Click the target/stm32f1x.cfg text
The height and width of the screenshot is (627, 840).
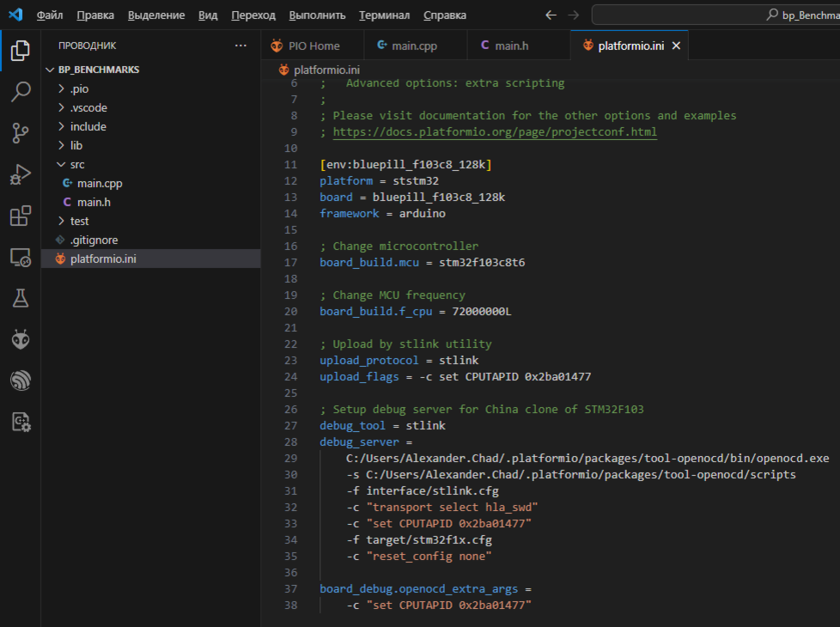[429, 539]
